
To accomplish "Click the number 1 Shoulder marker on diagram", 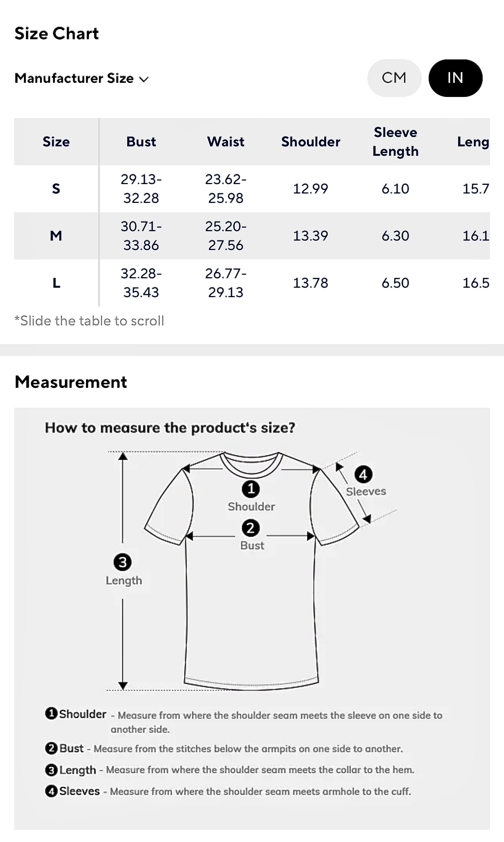I will click(251, 489).
